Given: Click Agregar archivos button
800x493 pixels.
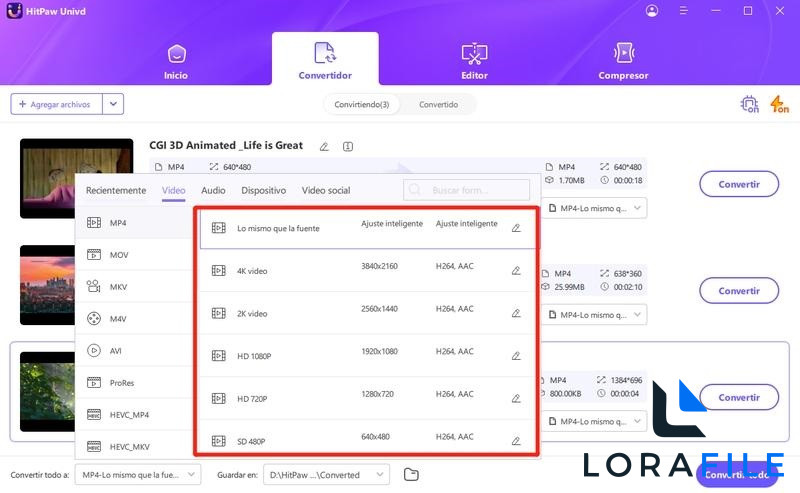Looking at the screenshot, I should pos(57,104).
